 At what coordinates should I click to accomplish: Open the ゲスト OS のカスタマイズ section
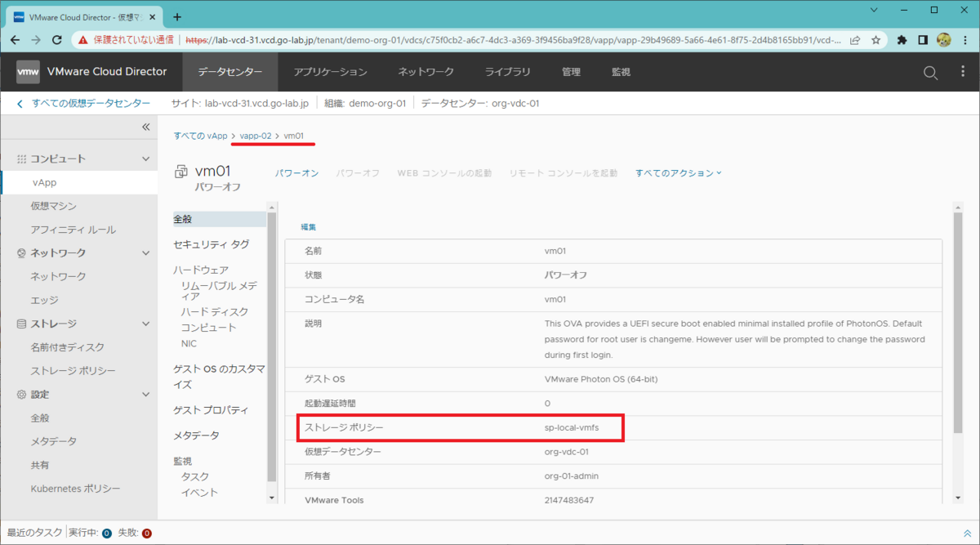219,377
